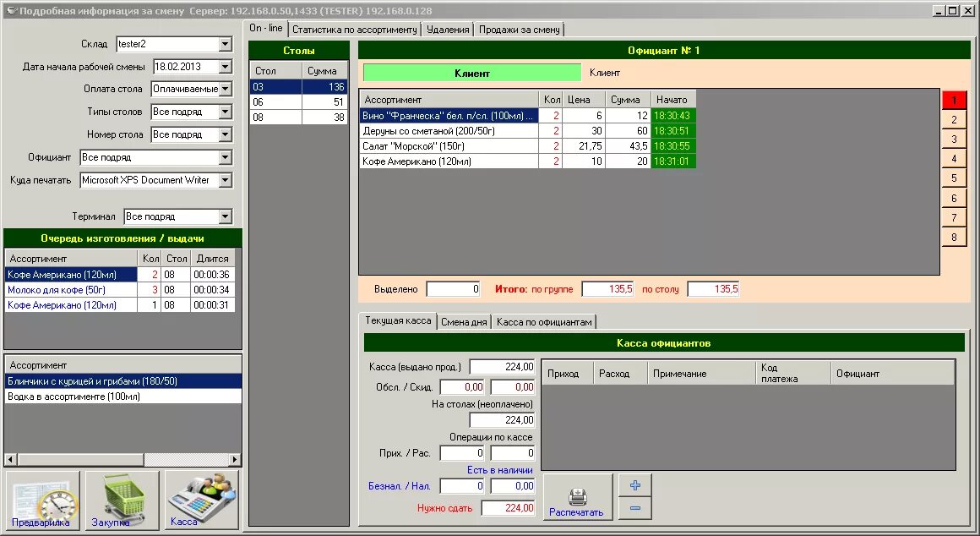Image resolution: width=980 pixels, height=536 pixels.
Task: Select client group button 3
Action: click(954, 139)
